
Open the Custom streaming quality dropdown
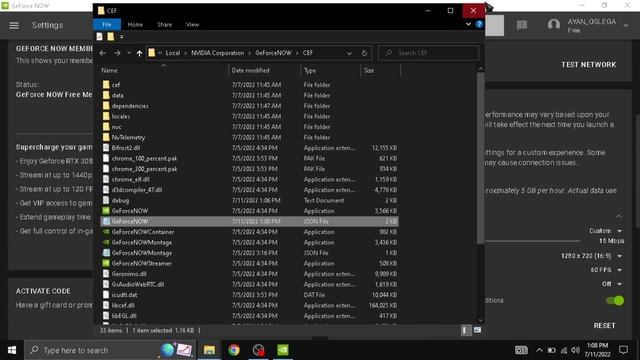coord(605,231)
